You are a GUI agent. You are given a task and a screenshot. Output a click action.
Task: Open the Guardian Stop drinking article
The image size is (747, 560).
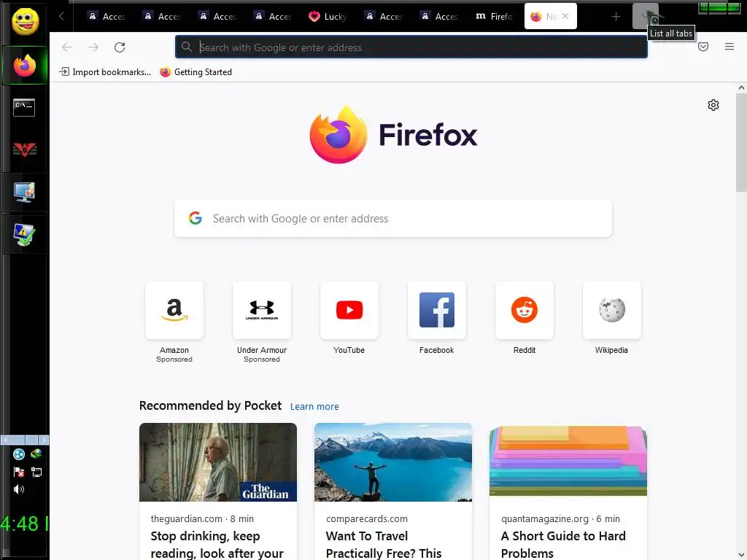[217, 544]
